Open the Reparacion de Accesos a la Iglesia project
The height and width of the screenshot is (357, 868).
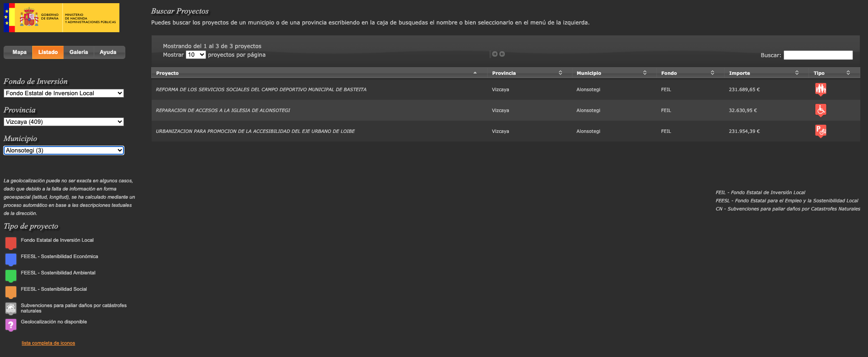223,110
